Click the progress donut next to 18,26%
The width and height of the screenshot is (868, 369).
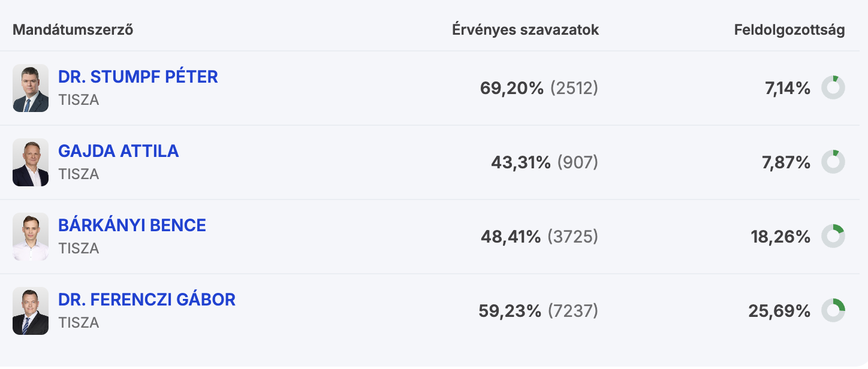coord(833,237)
